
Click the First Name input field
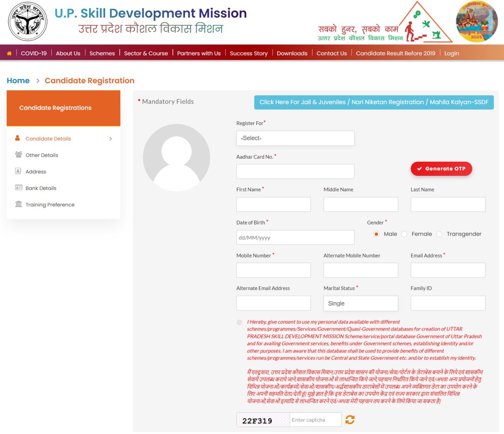click(x=274, y=204)
